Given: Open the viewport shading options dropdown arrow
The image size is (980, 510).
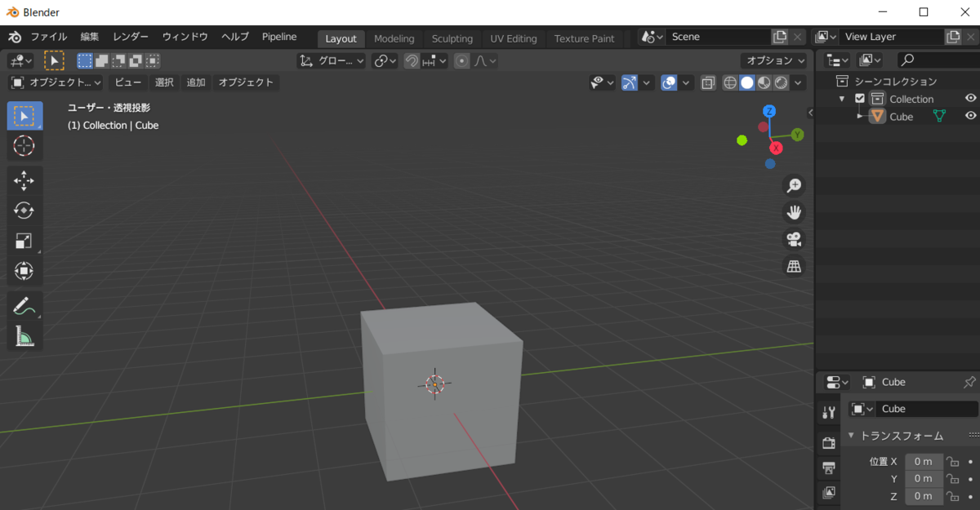Looking at the screenshot, I should pyautogui.click(x=799, y=82).
